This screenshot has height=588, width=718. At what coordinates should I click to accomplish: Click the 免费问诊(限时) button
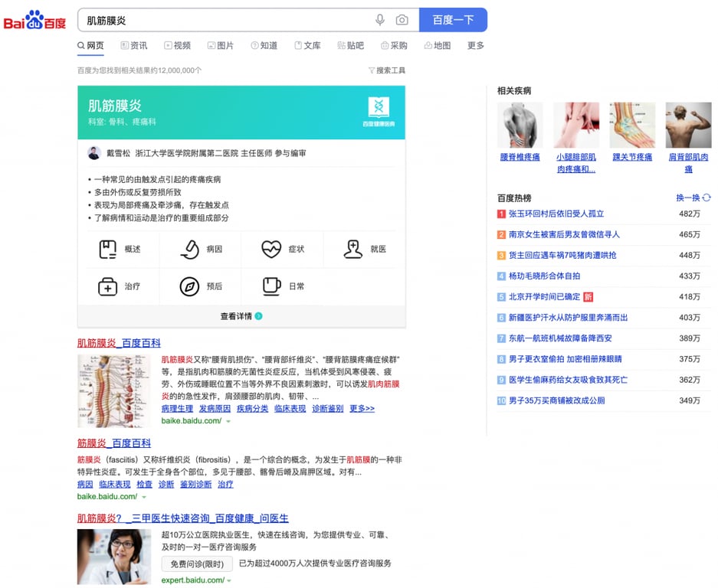click(x=197, y=564)
